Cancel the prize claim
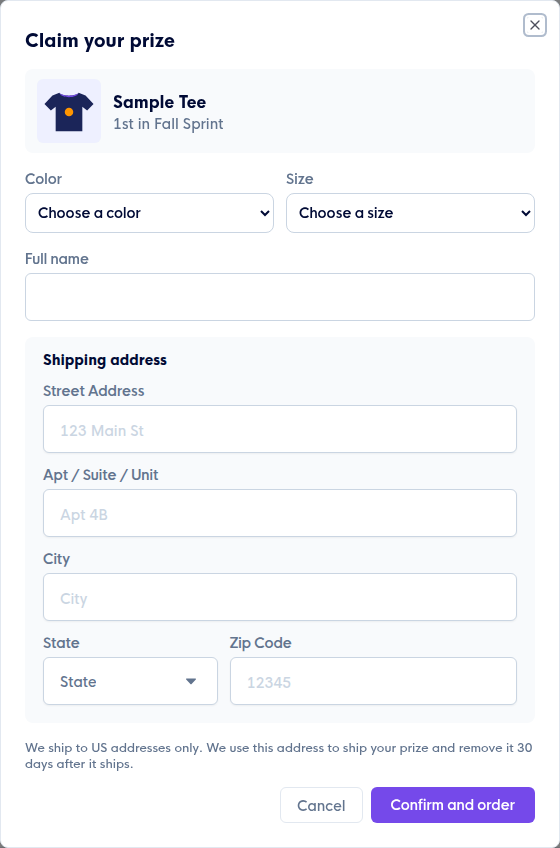The image size is (560, 848). pyautogui.click(x=321, y=805)
